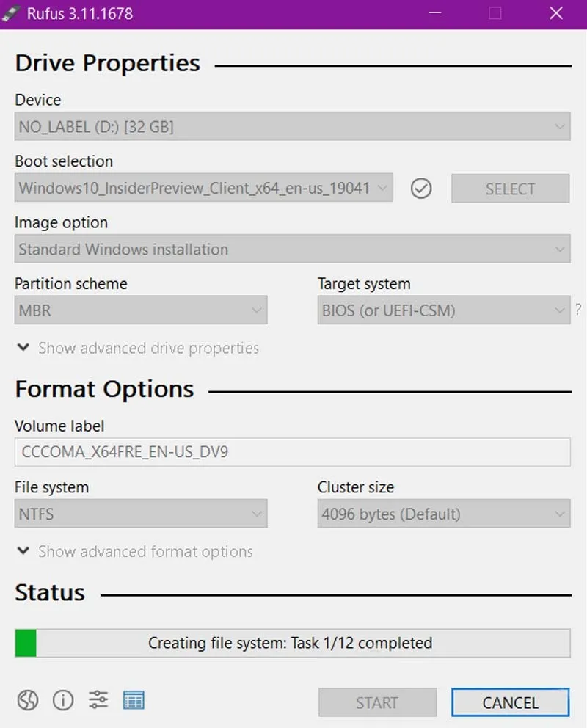Open the settings sliders icon
This screenshot has height=728, width=587.
(x=98, y=701)
